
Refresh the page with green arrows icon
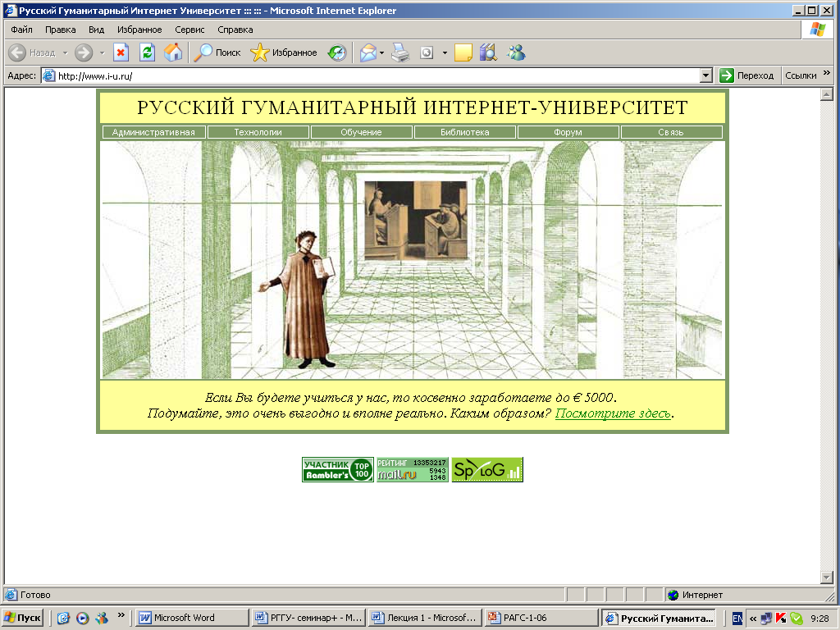(147, 52)
